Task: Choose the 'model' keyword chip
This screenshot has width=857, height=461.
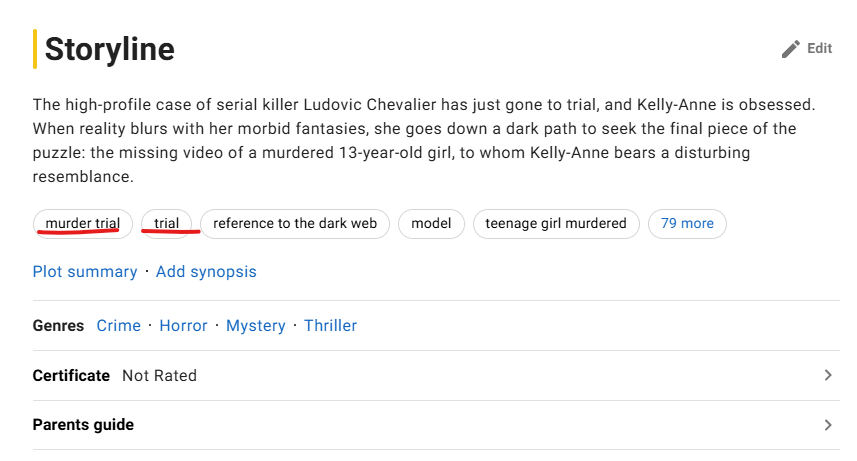Action: pyautogui.click(x=431, y=224)
